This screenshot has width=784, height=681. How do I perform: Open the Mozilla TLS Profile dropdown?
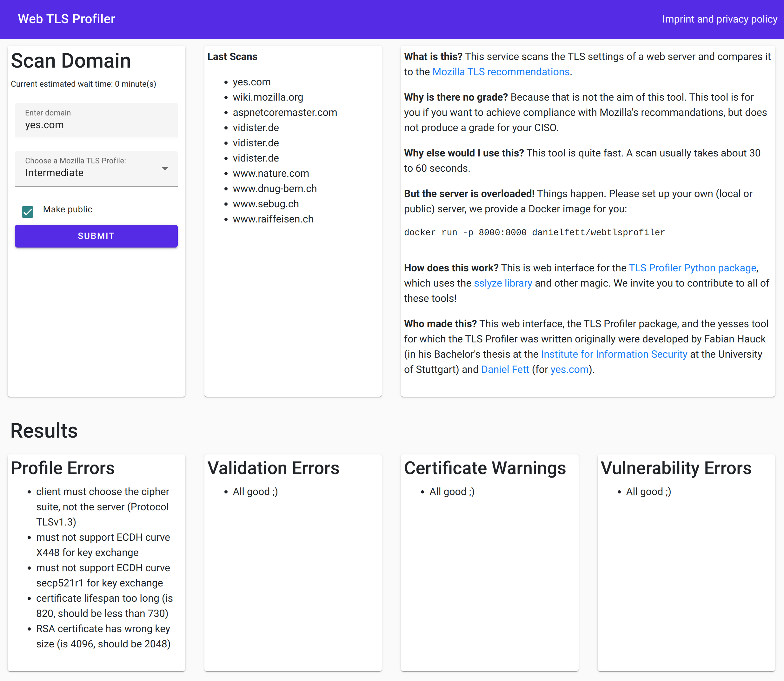96,169
